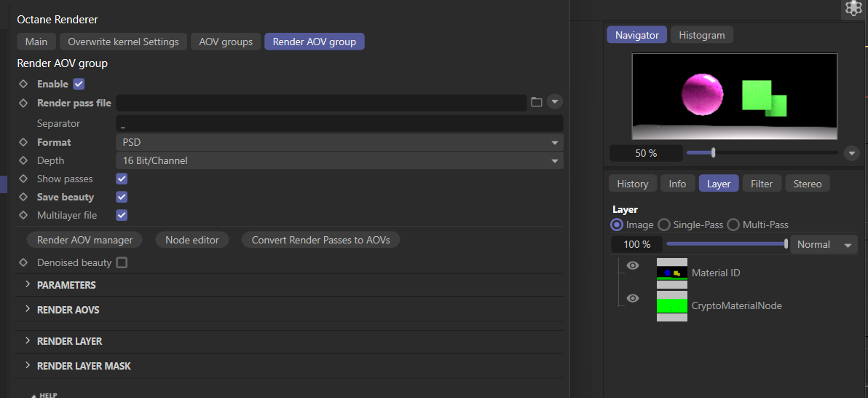The image size is (868, 398).
Task: Click the CryptoMaterialNode layer thumbnail
Action: (x=672, y=306)
